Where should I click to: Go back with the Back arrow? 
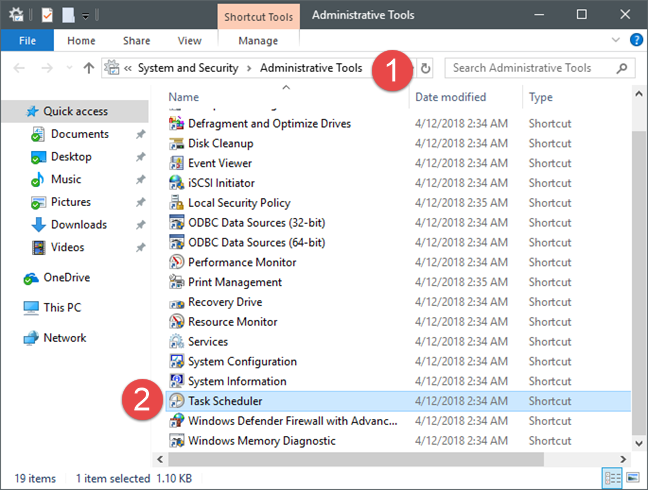(x=19, y=68)
